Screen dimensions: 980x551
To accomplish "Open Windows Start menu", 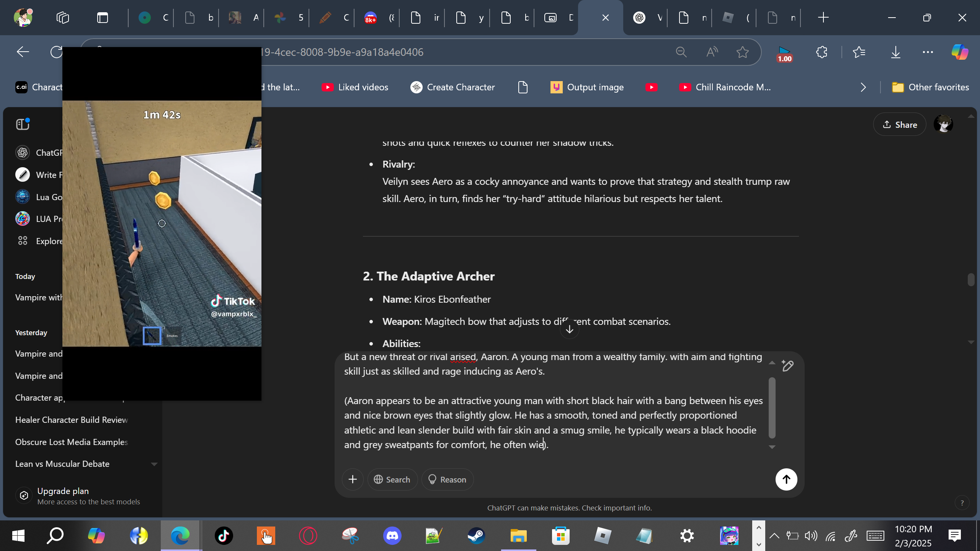I will (18, 536).
